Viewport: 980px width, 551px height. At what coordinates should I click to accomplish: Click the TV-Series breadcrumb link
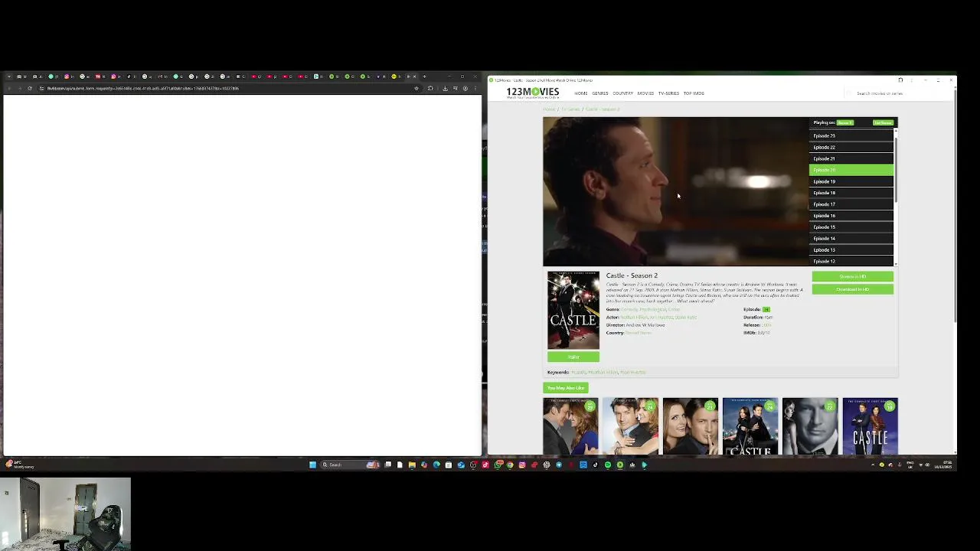point(570,109)
